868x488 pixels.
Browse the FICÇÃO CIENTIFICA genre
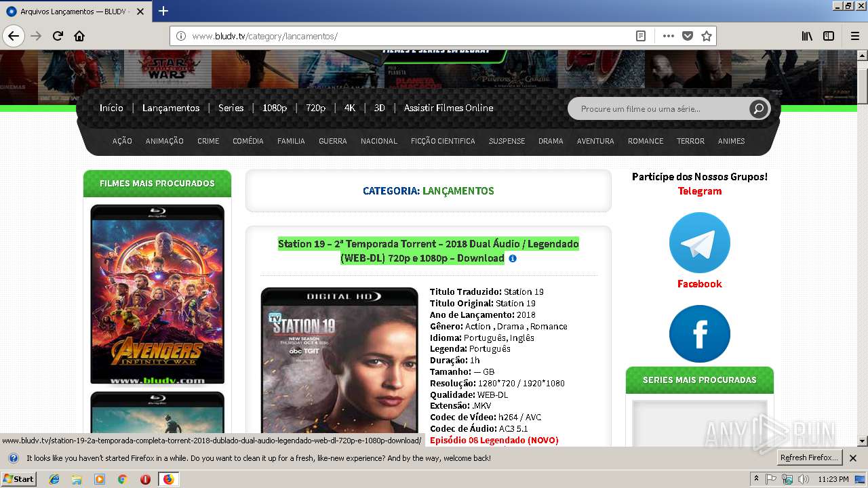(x=443, y=141)
